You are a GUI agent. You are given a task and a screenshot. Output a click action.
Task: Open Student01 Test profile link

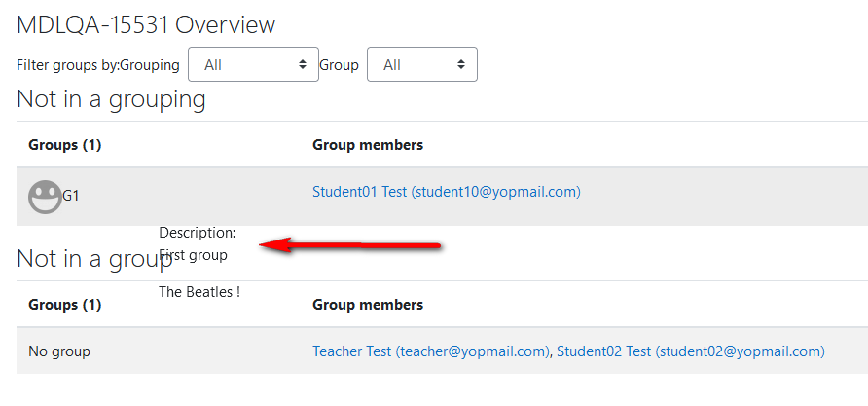[447, 192]
